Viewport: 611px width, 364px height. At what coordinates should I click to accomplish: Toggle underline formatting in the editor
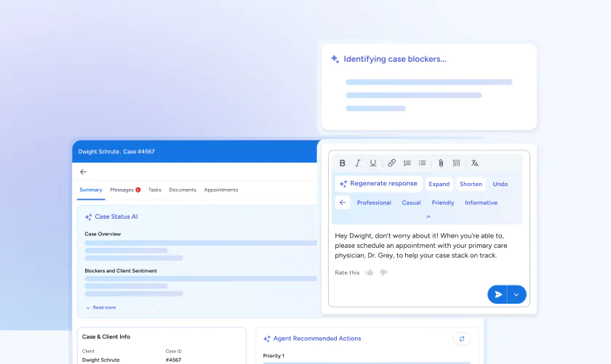click(x=373, y=163)
